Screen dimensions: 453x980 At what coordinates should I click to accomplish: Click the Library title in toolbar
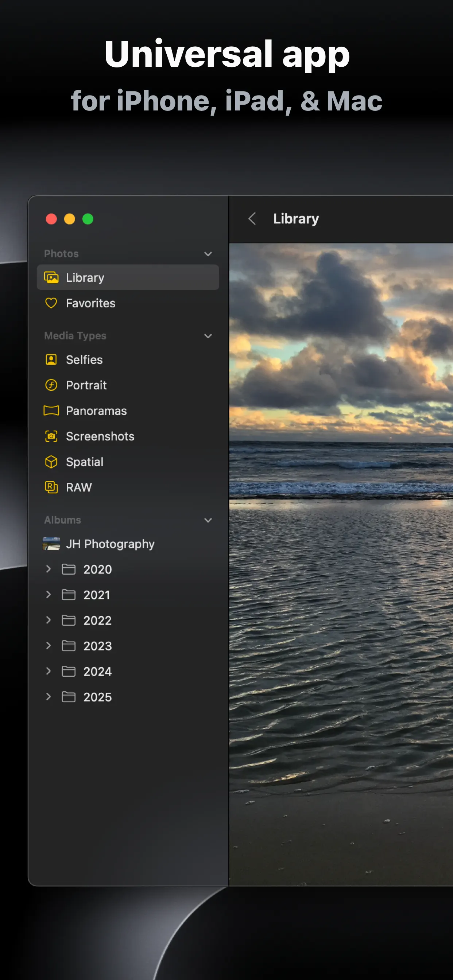(296, 219)
